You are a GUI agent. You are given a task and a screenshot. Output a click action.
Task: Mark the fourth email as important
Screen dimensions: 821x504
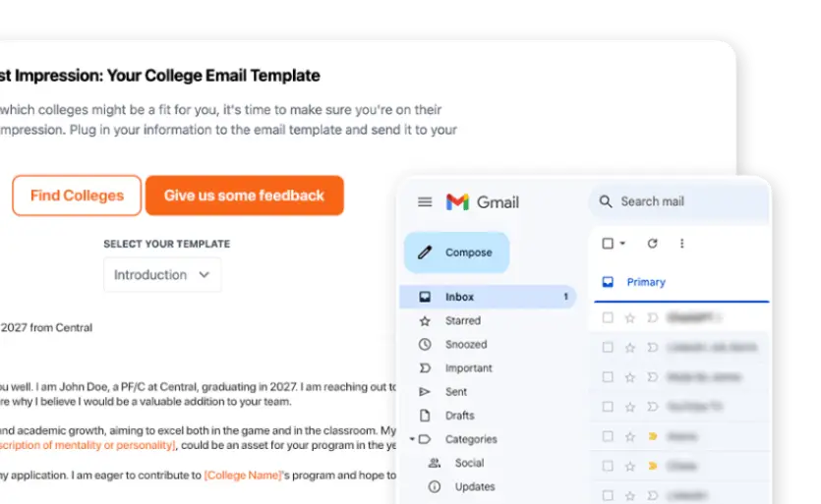[653, 407]
